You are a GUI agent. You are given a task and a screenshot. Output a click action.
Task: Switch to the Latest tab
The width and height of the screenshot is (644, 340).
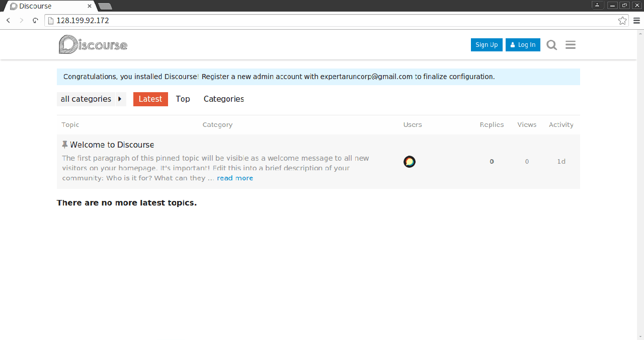(x=150, y=99)
